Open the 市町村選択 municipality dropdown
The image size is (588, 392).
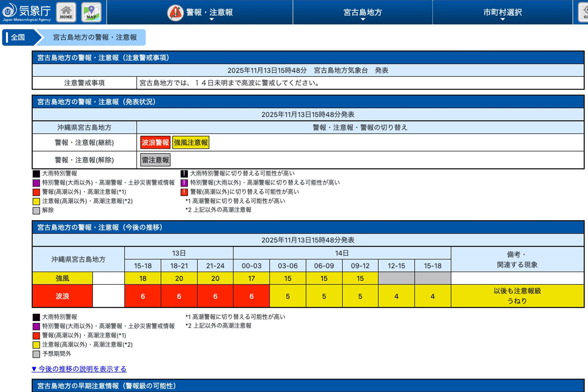[502, 13]
